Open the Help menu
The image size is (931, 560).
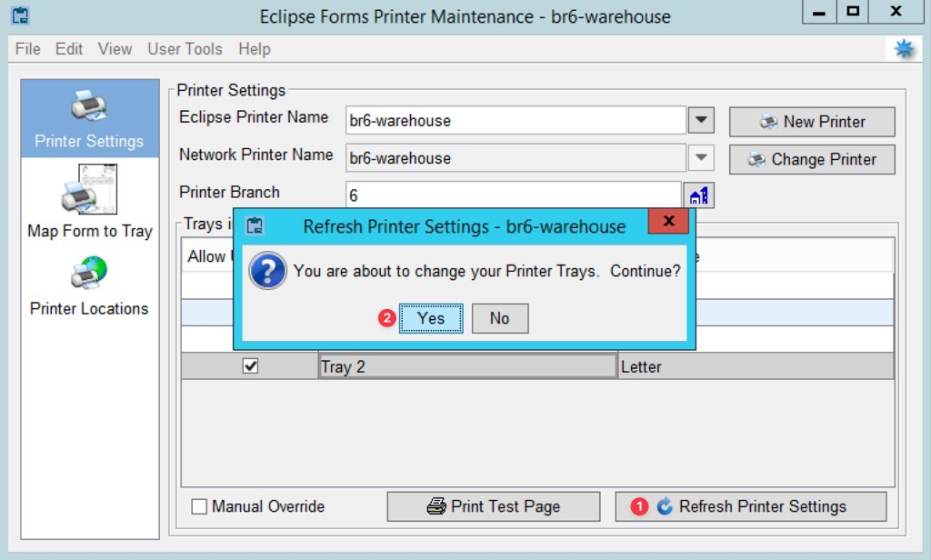255,49
